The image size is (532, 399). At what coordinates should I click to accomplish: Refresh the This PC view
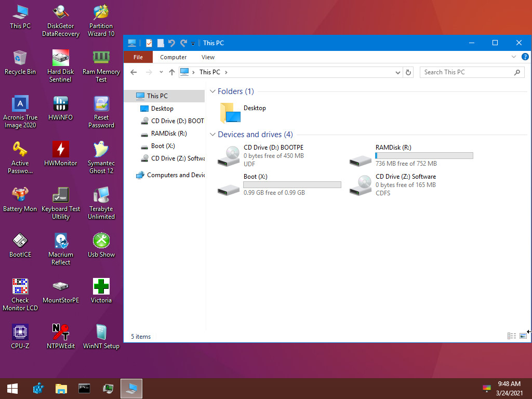pos(408,72)
